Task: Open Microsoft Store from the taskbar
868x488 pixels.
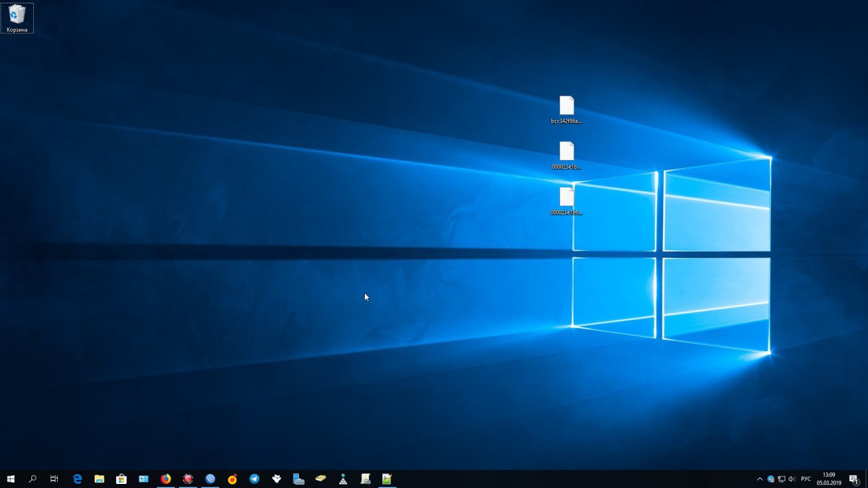Action: point(121,479)
